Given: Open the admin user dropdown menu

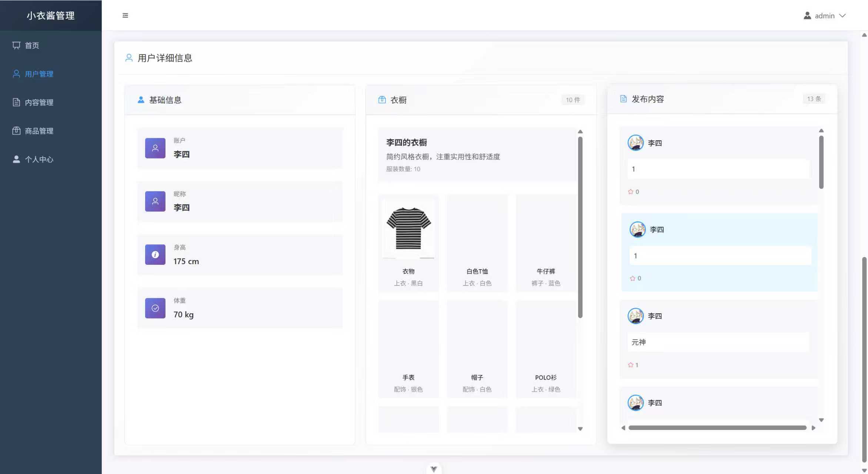Looking at the screenshot, I should click(x=825, y=16).
